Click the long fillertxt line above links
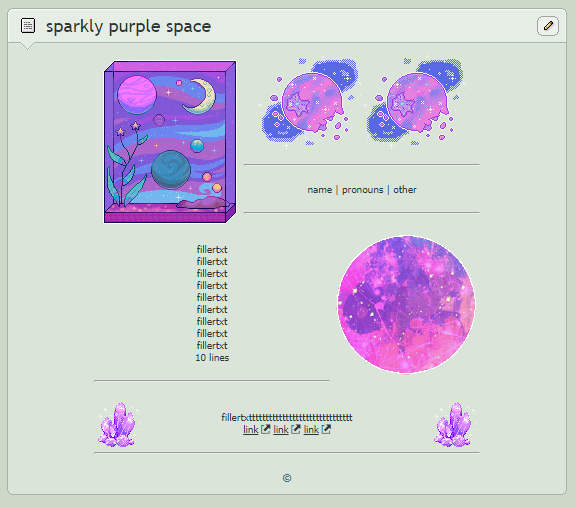 click(287, 417)
